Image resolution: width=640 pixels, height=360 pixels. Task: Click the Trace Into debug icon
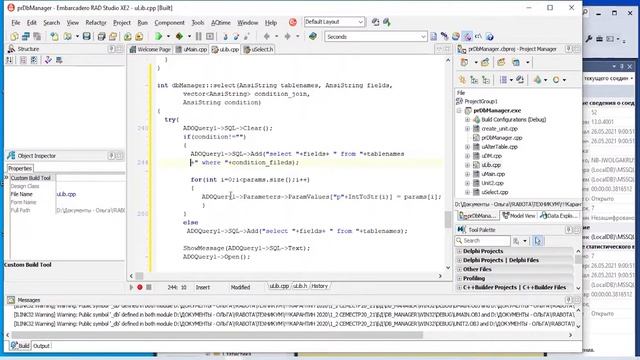225,37
